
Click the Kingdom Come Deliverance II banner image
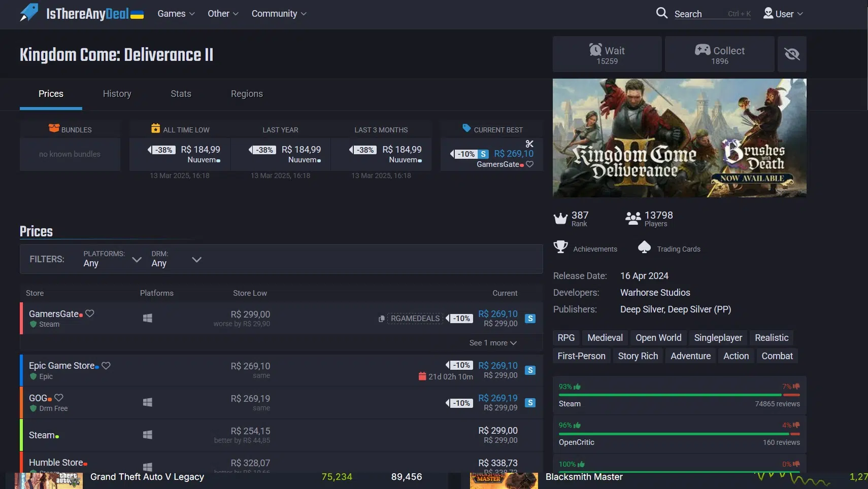680,138
